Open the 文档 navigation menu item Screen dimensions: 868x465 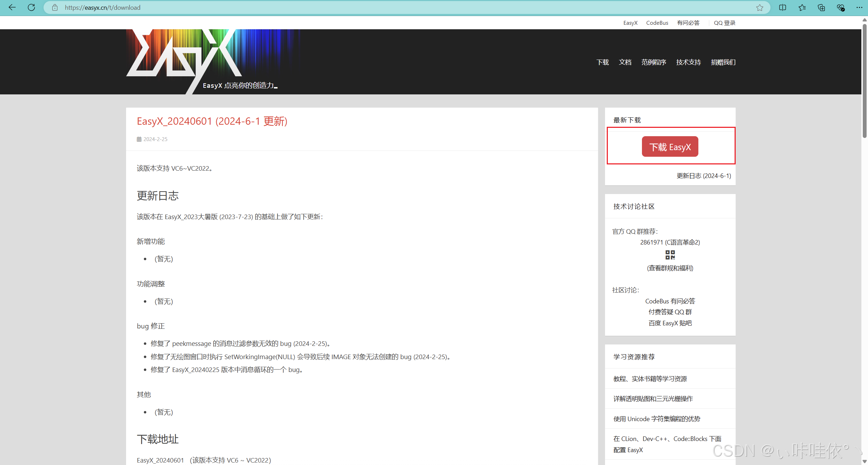pos(625,62)
